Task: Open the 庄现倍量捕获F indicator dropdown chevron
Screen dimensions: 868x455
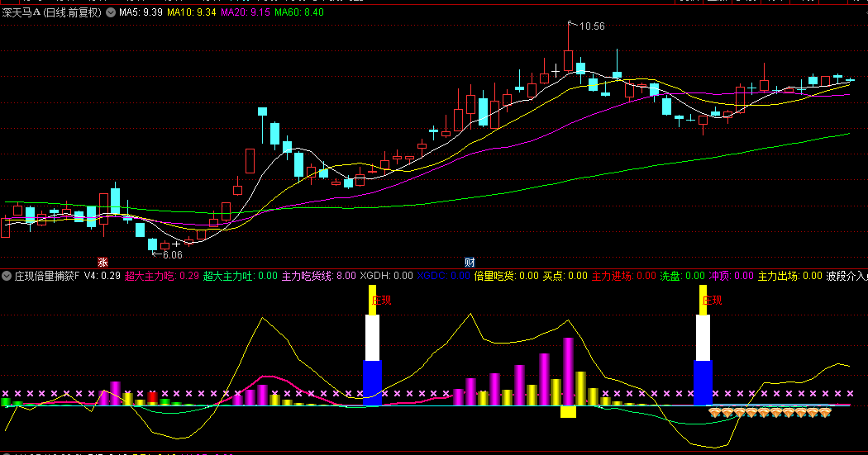Action: (7, 276)
